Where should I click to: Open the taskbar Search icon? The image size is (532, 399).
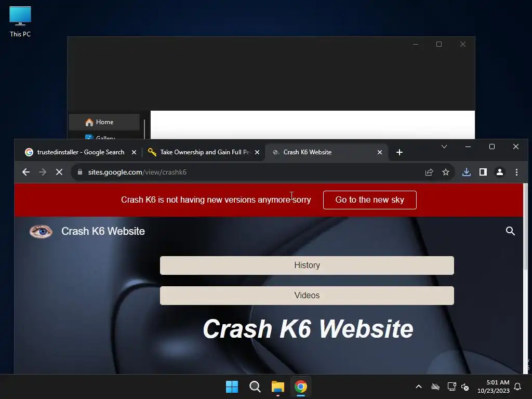[x=255, y=387]
